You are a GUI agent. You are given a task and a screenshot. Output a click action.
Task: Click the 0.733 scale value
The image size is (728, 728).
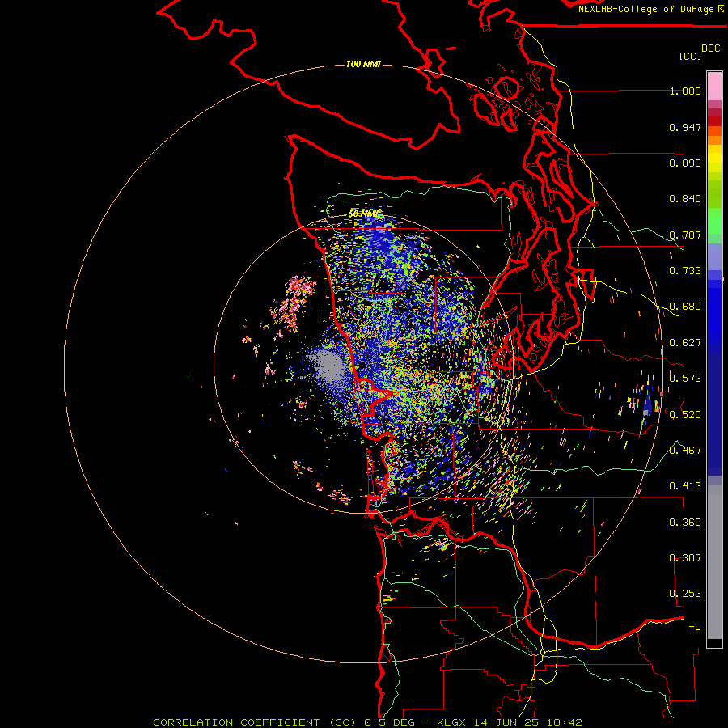[685, 271]
